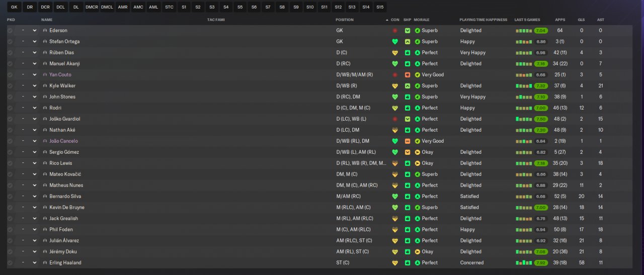Open selection dropdown for Yan Couto
Image resolution: width=644 pixels, height=275 pixels.
pos(27,75)
